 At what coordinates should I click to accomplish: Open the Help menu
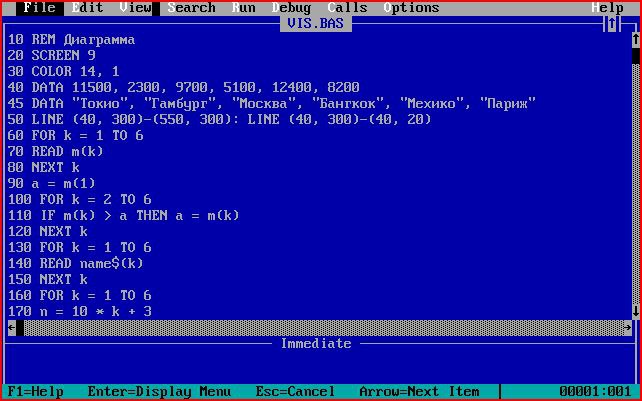[608, 8]
